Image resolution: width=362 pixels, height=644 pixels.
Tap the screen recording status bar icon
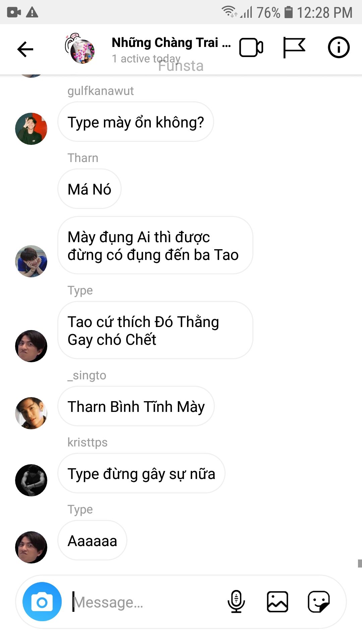click(14, 12)
